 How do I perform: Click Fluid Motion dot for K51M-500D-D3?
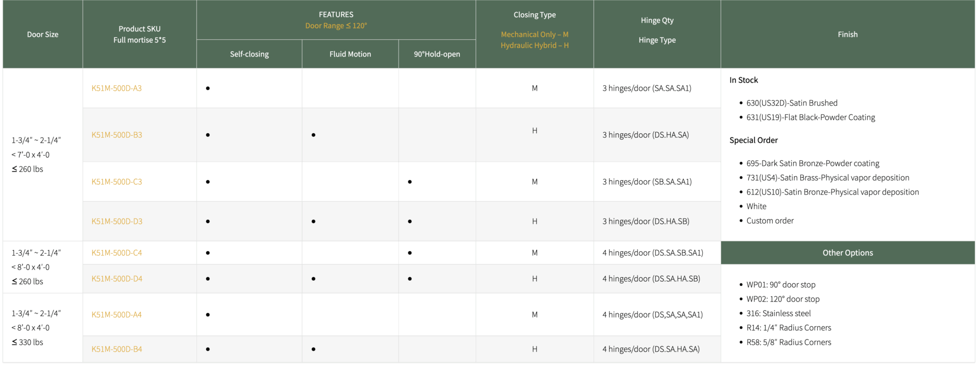click(x=313, y=222)
